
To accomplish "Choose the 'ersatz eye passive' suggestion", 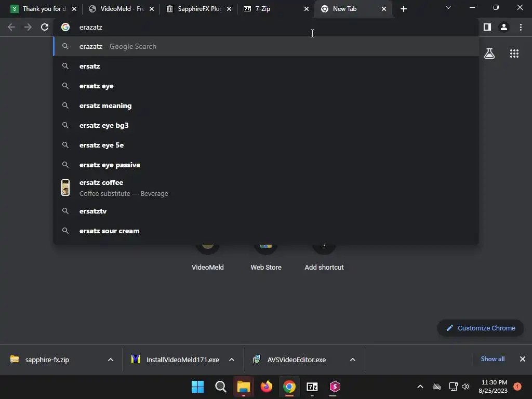I will coord(267,165).
